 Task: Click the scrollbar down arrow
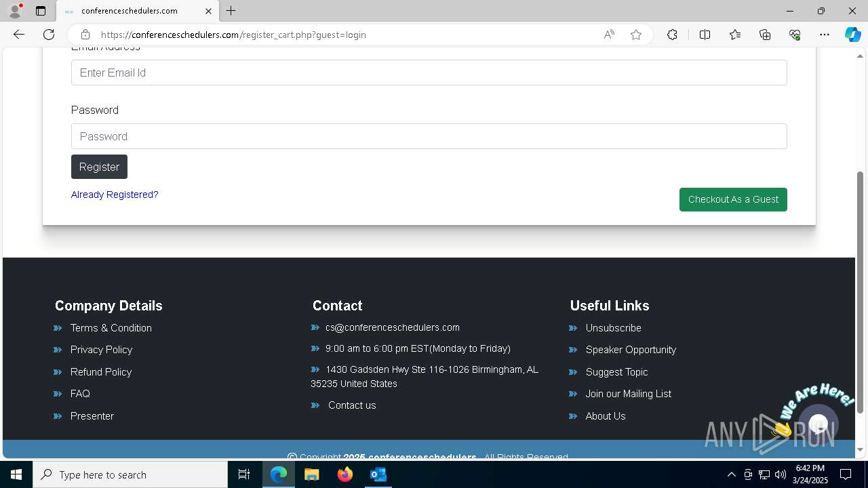click(x=861, y=449)
